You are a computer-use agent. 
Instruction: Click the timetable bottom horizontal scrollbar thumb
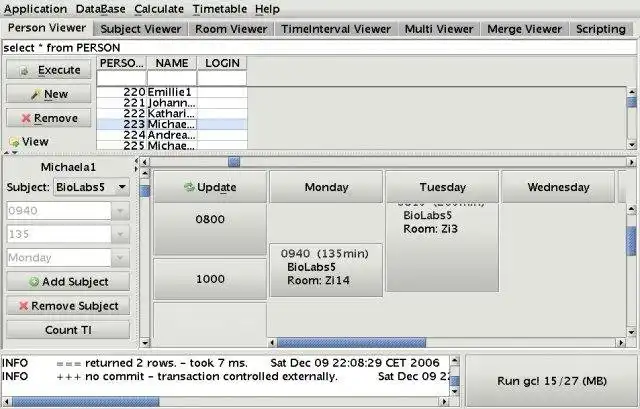351,342
